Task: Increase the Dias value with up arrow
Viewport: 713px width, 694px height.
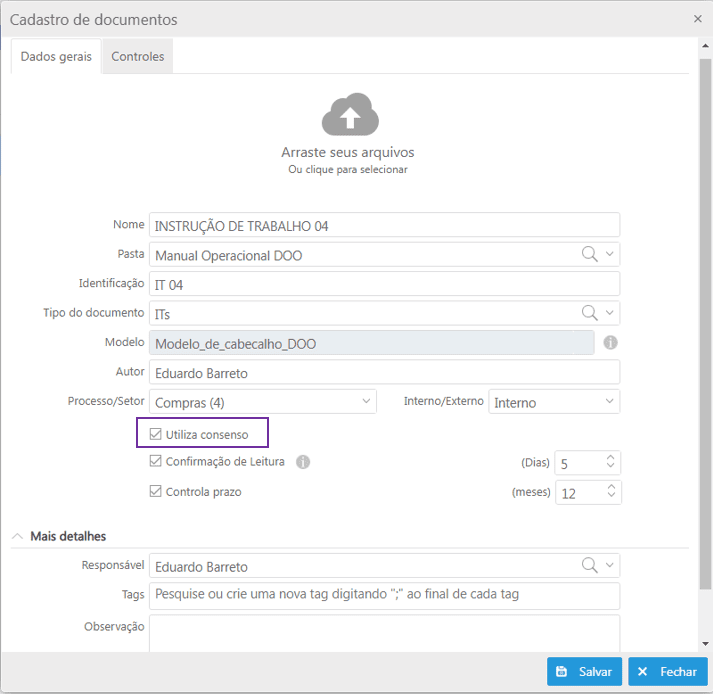Action: (611, 458)
